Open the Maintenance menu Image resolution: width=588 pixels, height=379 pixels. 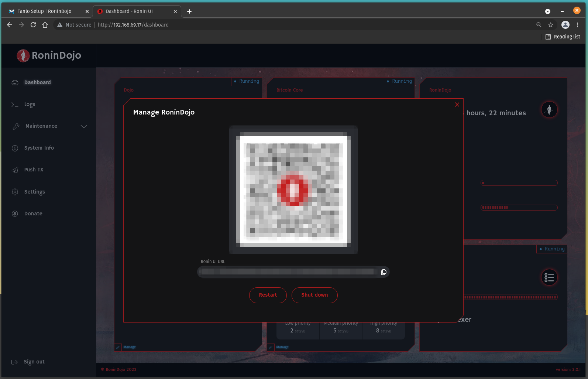click(41, 126)
